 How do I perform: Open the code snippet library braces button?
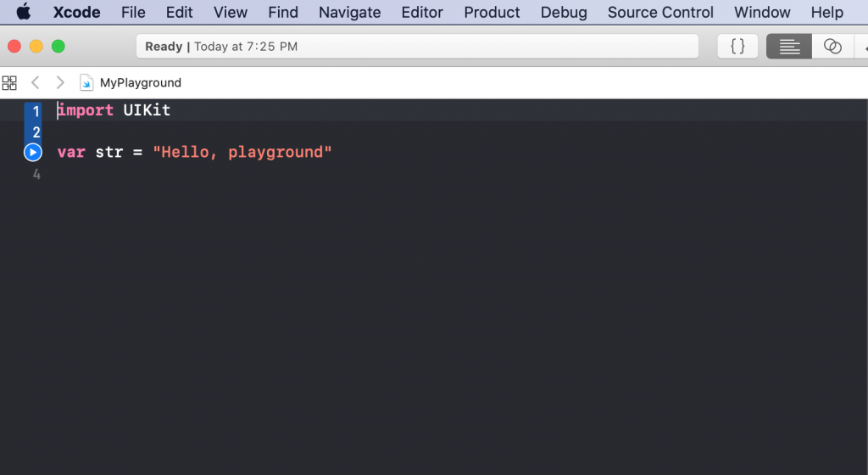[x=737, y=47]
